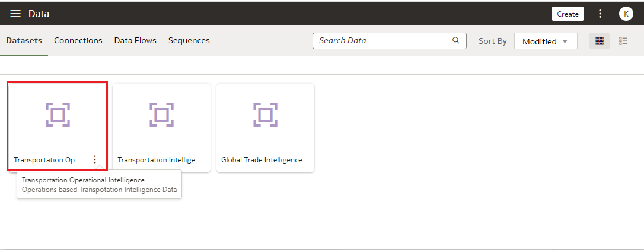Focus the Search Data input field
Image resolution: width=644 pixels, height=250 pixels.
pyautogui.click(x=382, y=40)
